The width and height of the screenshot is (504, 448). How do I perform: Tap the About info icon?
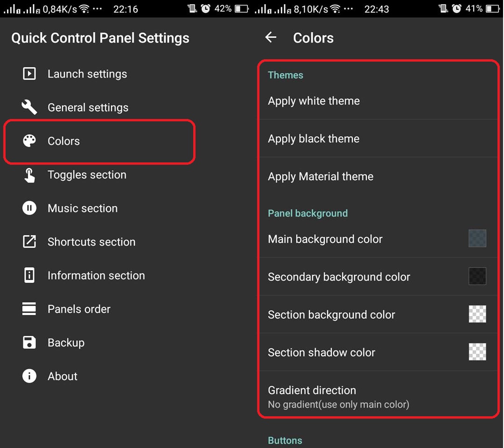point(29,376)
